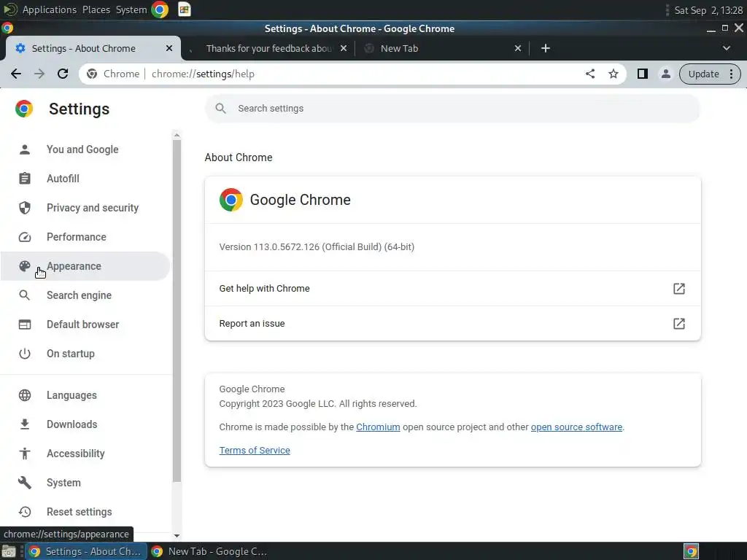The width and height of the screenshot is (747, 560).
Task: Click the sidebar scrollbar up arrow
Action: (177, 135)
